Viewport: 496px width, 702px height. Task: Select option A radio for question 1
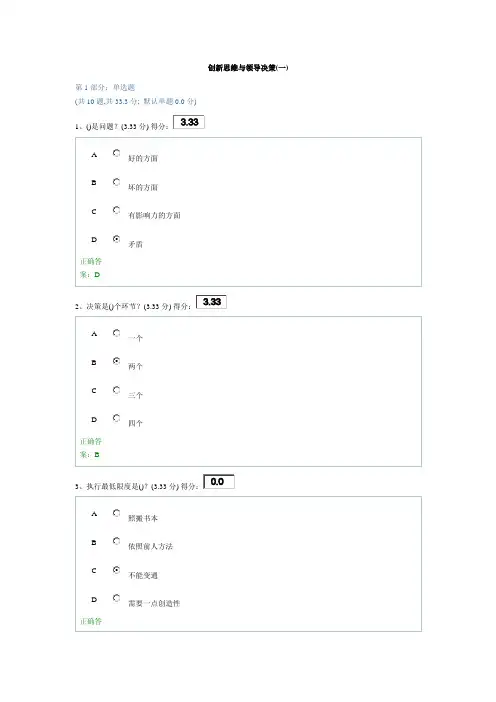pyautogui.click(x=116, y=153)
